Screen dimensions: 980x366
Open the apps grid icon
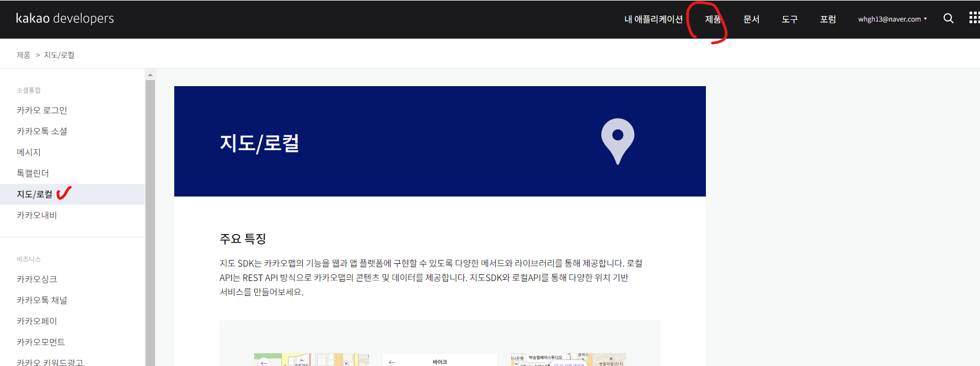pyautogui.click(x=974, y=18)
